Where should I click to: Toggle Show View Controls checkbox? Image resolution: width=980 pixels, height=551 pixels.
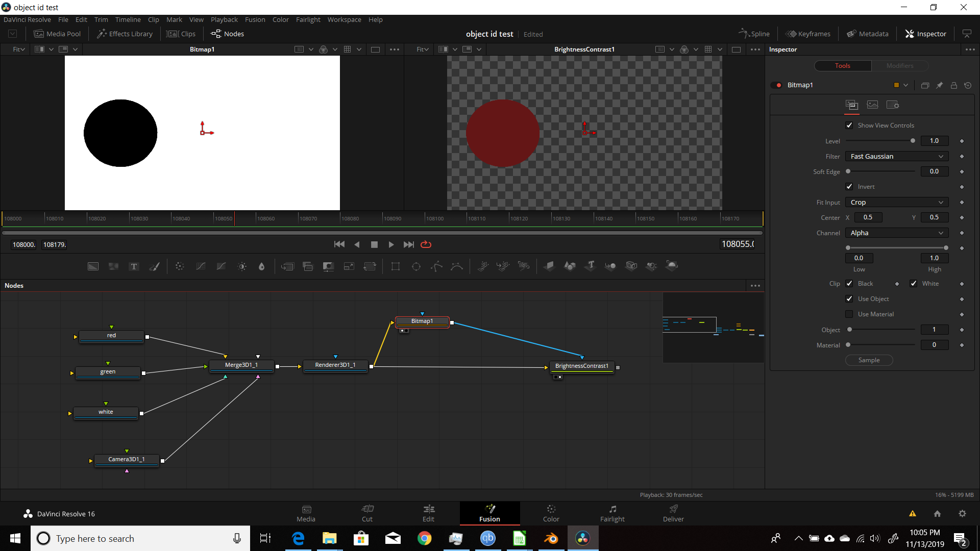click(x=849, y=125)
